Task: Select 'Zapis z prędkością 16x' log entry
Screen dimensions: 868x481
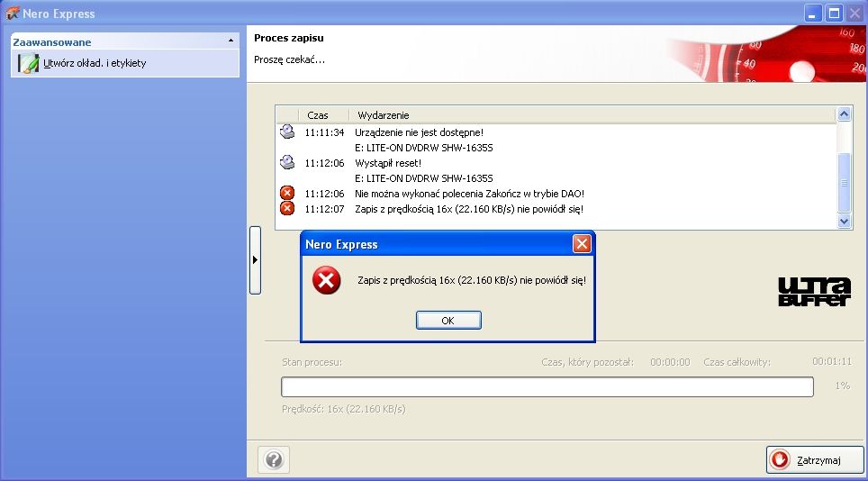Action: click(469, 209)
